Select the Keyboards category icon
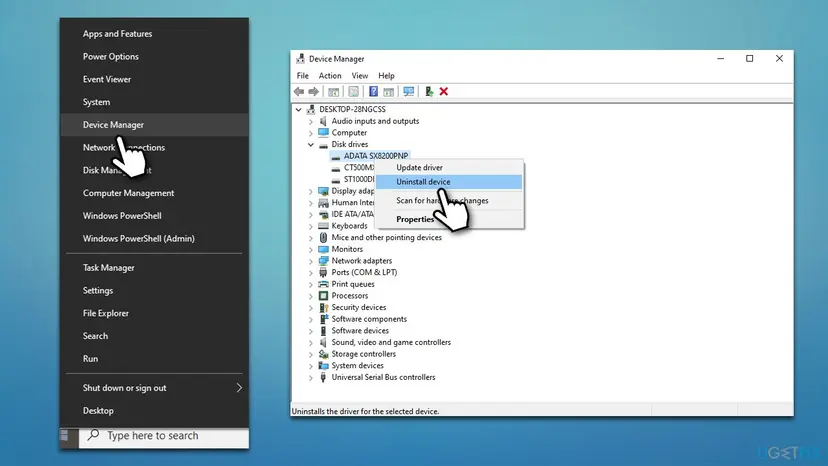828x466 pixels. pos(323,226)
